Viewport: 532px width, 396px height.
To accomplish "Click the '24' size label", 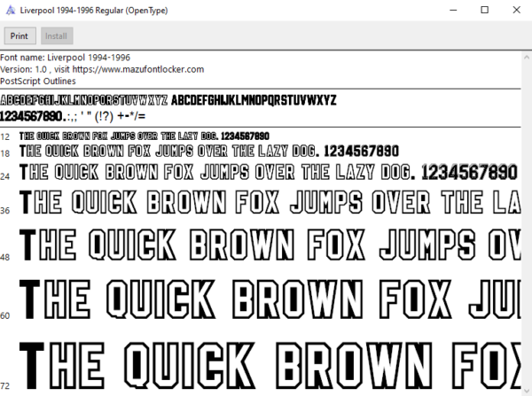I will tap(4, 176).
